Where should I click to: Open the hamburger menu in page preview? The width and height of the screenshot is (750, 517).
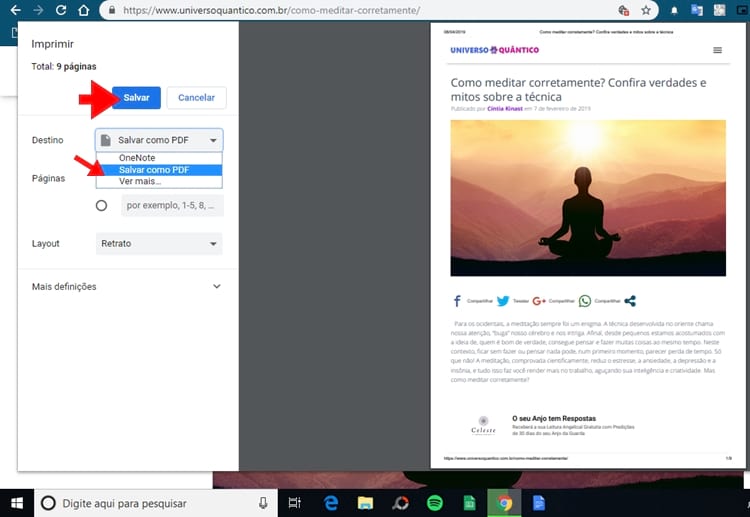click(x=717, y=50)
